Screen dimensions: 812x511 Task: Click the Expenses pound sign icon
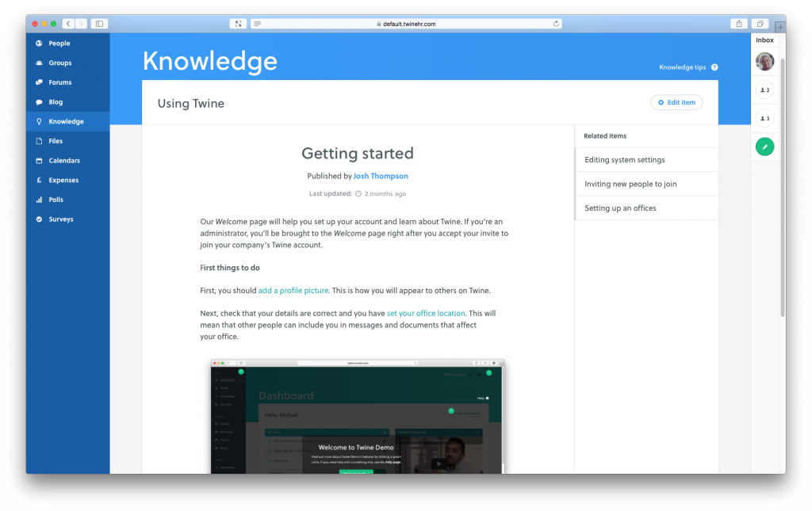[39, 180]
